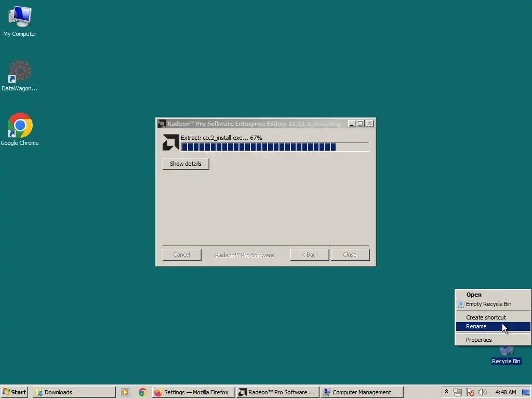532x399 pixels.
Task: Click the 'Radeon™ Pro Software' footer label
Action: (x=244, y=255)
